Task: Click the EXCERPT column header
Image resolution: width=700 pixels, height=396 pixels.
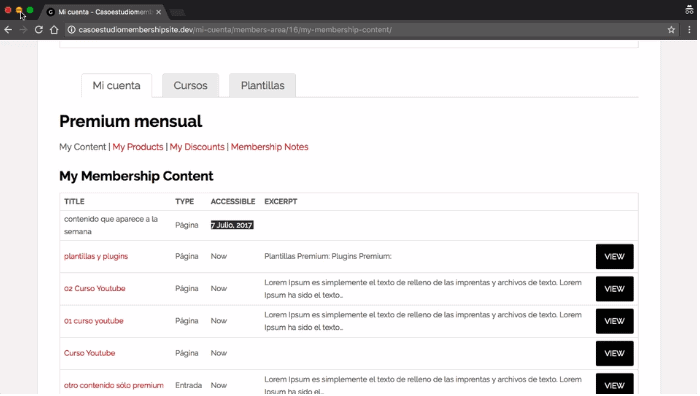Action: (x=281, y=201)
